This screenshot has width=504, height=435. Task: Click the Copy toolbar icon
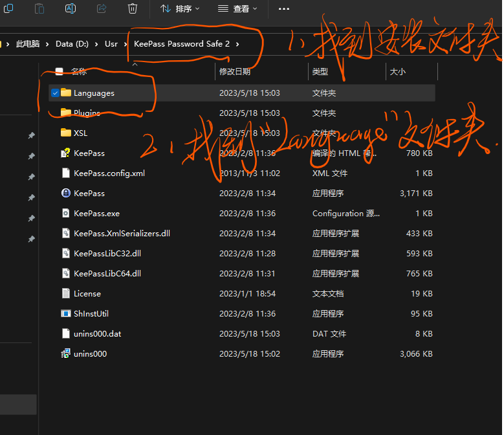(8, 8)
